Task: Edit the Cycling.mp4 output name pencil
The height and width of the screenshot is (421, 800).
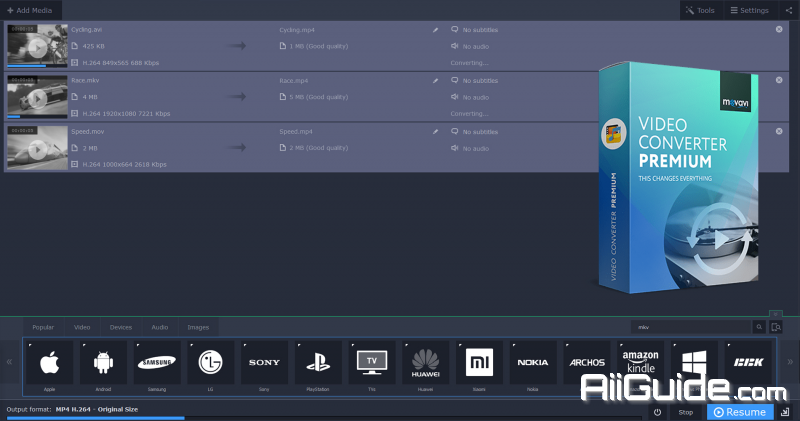Action: (435, 30)
